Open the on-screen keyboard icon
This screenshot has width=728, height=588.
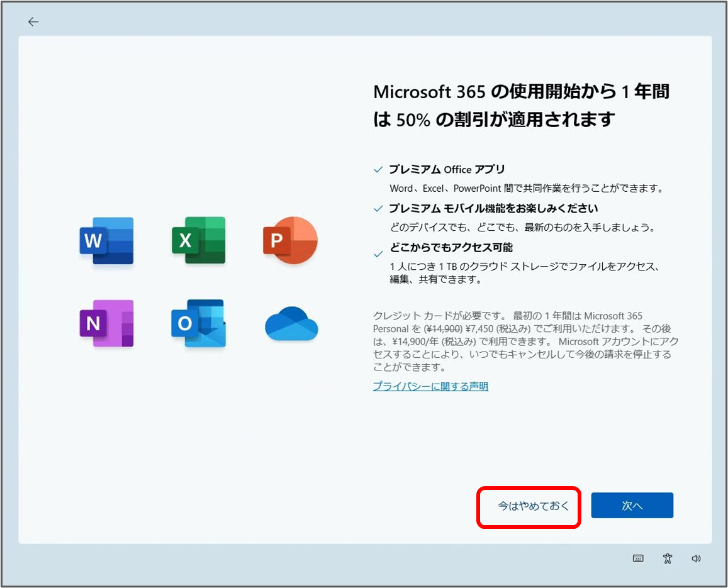[x=638, y=558]
